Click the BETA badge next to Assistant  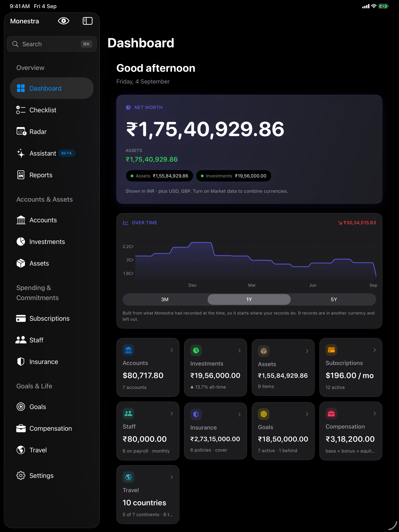coord(67,153)
